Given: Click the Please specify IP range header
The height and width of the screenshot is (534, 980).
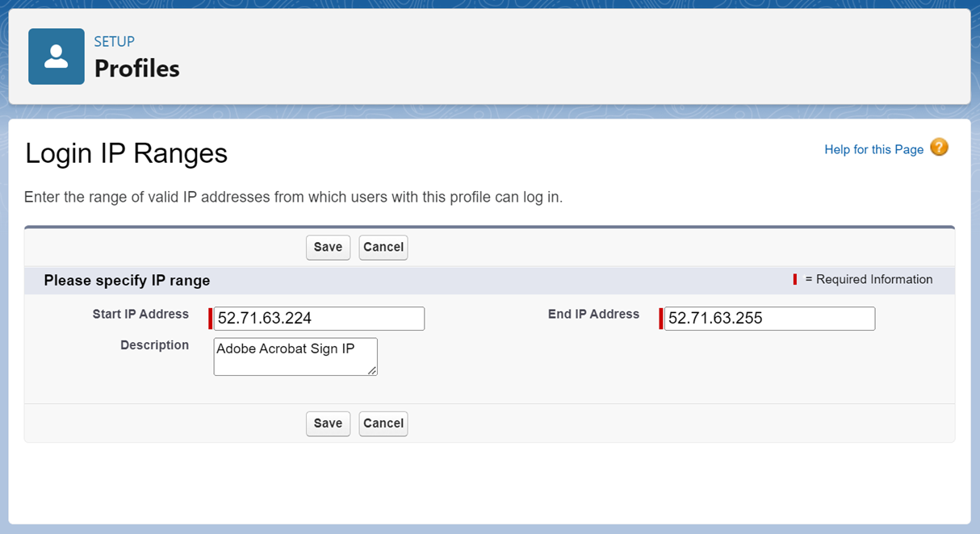Looking at the screenshot, I should click(x=127, y=281).
